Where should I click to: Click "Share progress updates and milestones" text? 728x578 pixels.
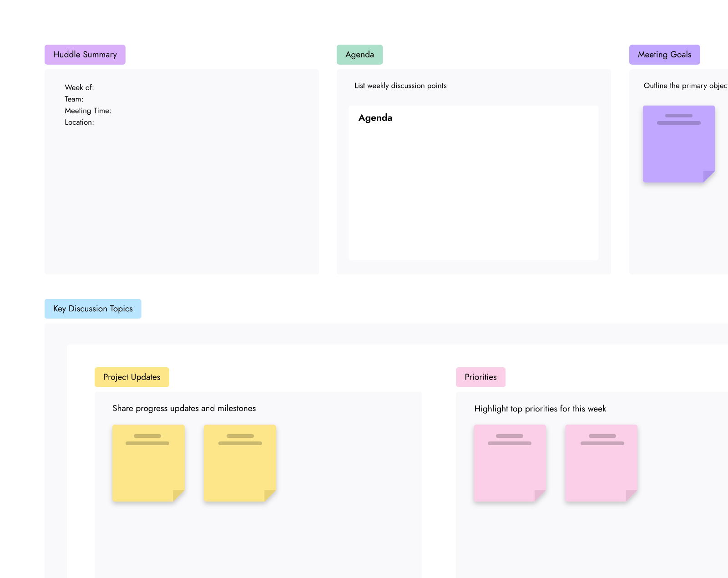point(184,408)
